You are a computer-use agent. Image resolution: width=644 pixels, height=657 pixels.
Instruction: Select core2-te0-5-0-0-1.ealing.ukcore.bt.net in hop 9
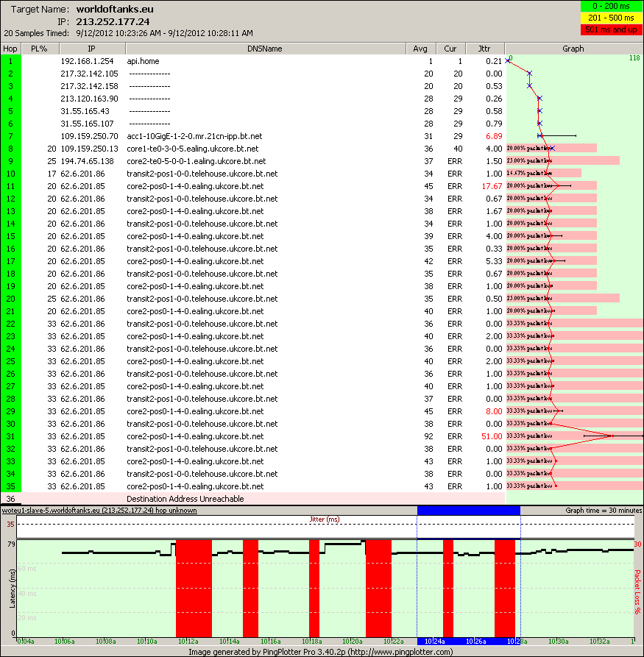click(197, 161)
